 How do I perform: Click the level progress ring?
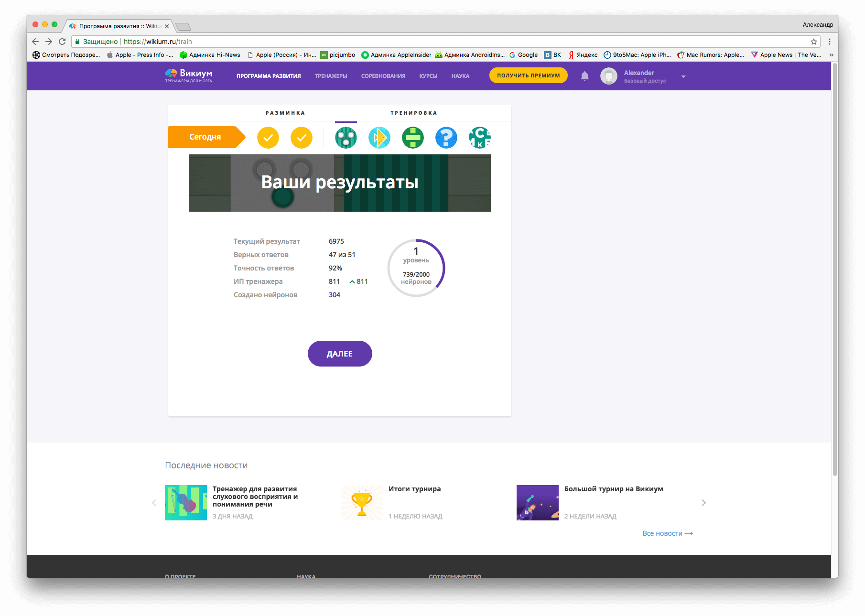pos(416,268)
